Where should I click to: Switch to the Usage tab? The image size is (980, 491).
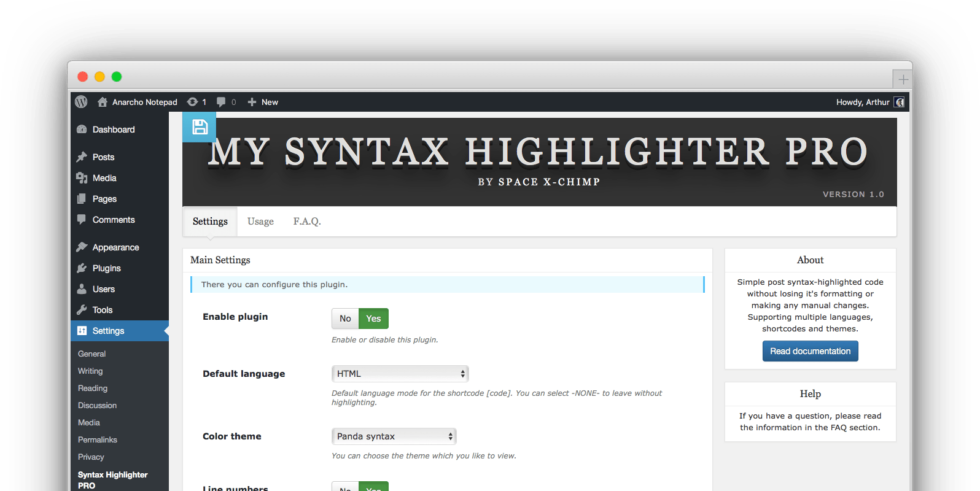pyautogui.click(x=260, y=222)
